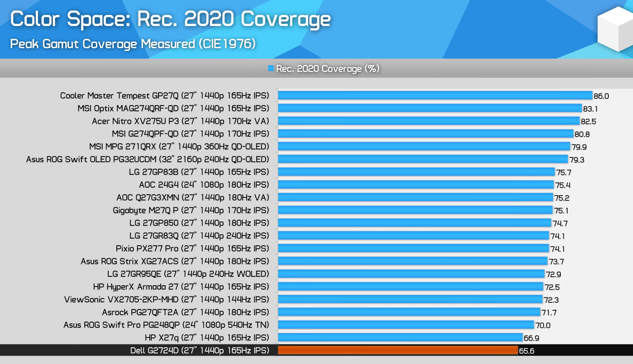Click the 73.7 value
633x364 pixels.
pyautogui.click(x=556, y=262)
